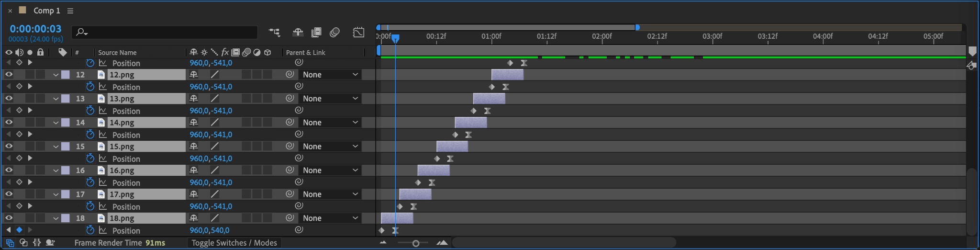This screenshot has height=250, width=980.
Task: Click the Toggle Switches / Modes button
Action: coord(234,243)
